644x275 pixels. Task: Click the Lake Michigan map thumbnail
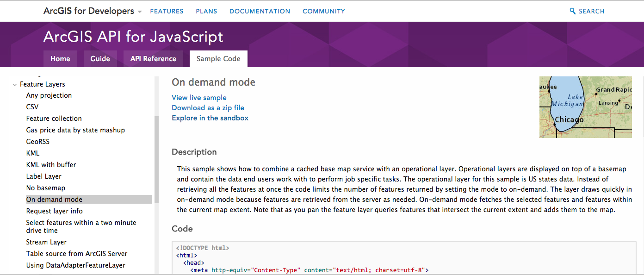[x=586, y=107]
